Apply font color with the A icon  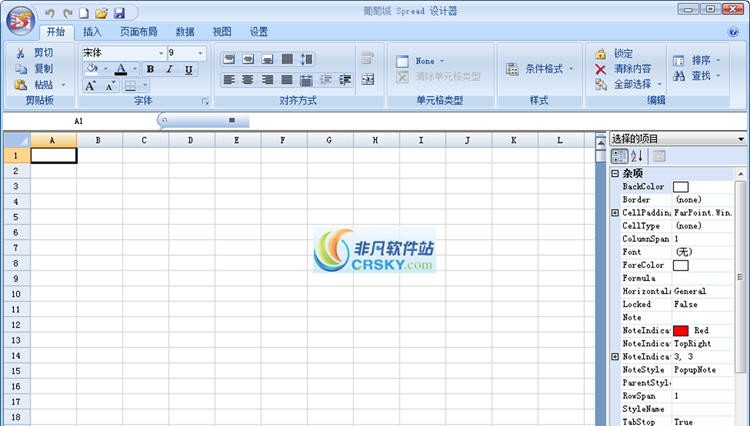tap(121, 69)
